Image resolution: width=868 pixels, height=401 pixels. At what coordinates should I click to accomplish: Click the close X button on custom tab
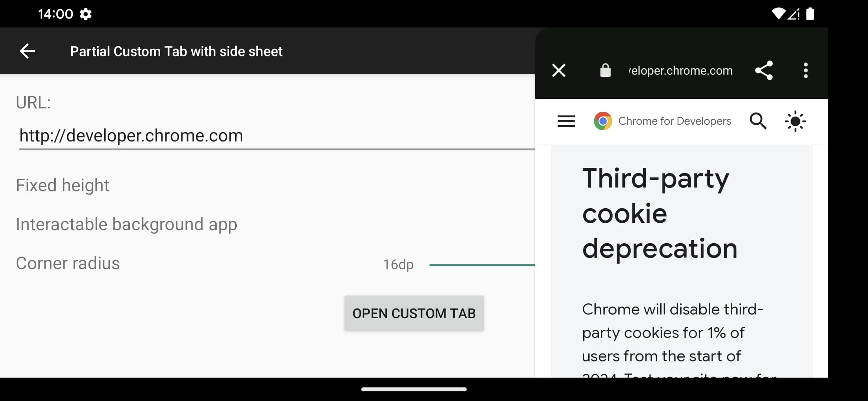coord(559,71)
